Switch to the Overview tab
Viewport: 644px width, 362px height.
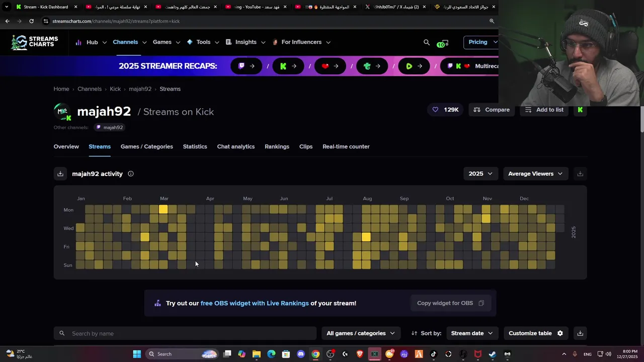pyautogui.click(x=66, y=147)
